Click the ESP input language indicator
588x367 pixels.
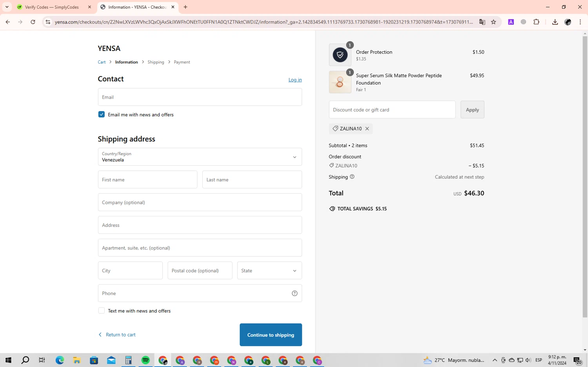539,360
